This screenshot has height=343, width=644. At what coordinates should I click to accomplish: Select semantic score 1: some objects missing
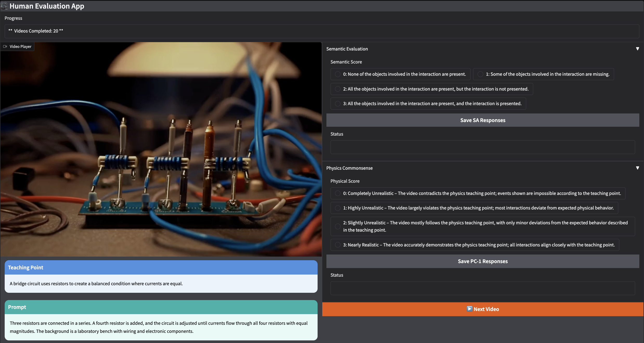click(x=480, y=74)
